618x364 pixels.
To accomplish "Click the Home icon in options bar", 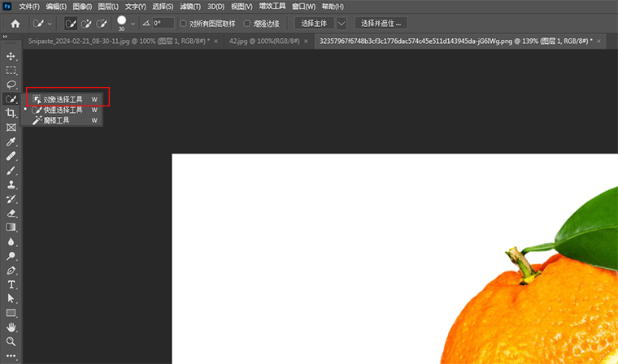I will click(x=15, y=24).
